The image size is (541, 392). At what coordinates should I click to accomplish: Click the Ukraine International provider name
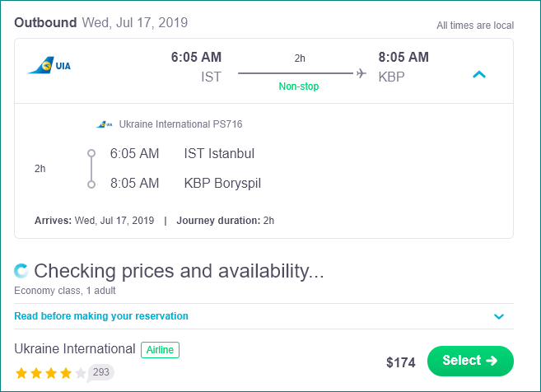(75, 349)
